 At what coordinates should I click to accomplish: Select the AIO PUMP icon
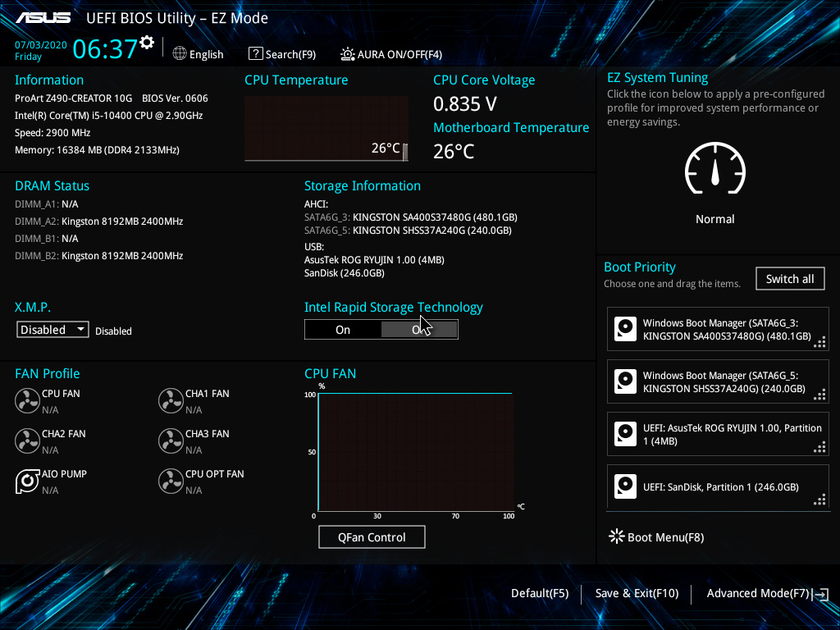click(x=27, y=481)
